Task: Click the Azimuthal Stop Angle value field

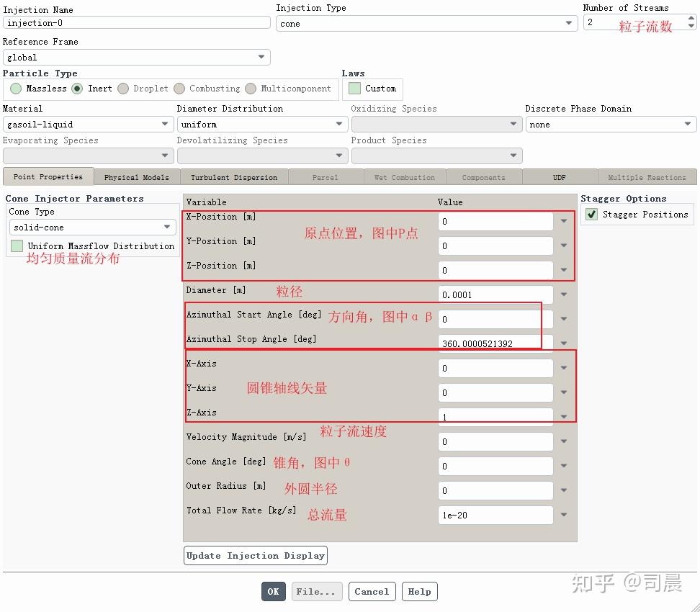Action: pos(495,343)
